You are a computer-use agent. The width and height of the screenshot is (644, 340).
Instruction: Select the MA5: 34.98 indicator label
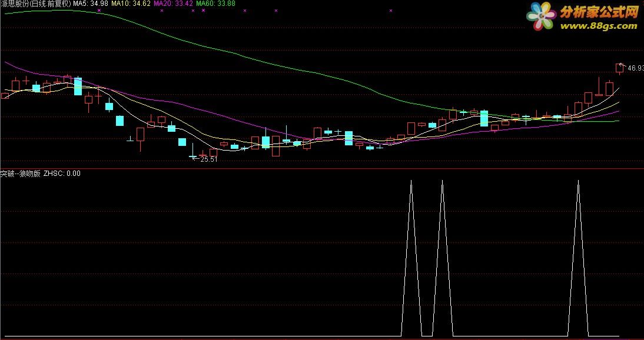91,4
